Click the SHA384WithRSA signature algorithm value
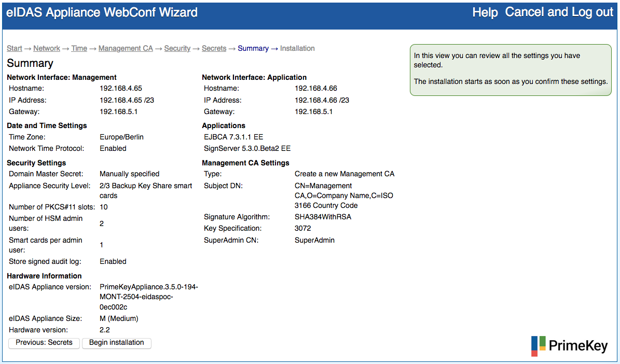620x364 pixels. pyautogui.click(x=323, y=217)
